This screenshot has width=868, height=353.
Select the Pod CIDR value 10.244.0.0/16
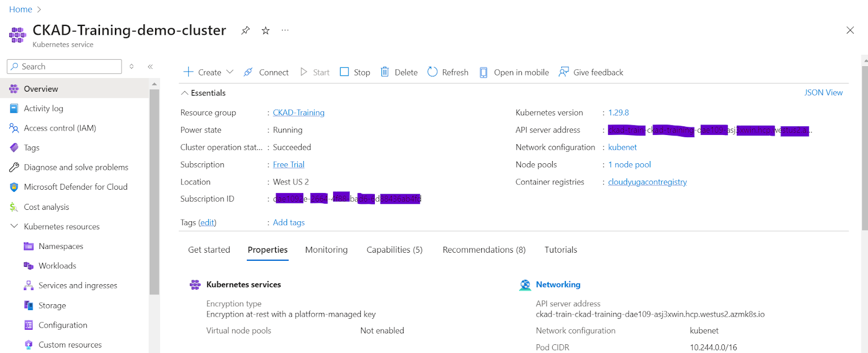713,347
